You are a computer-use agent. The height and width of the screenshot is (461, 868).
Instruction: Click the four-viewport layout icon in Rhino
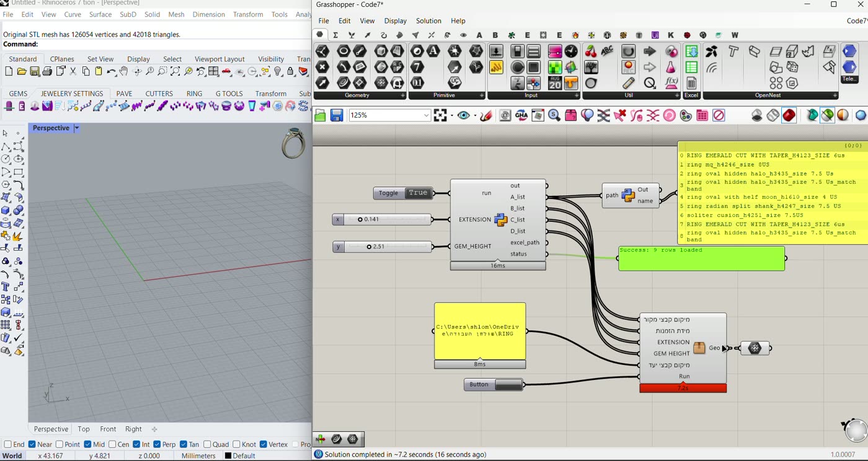[x=214, y=72]
